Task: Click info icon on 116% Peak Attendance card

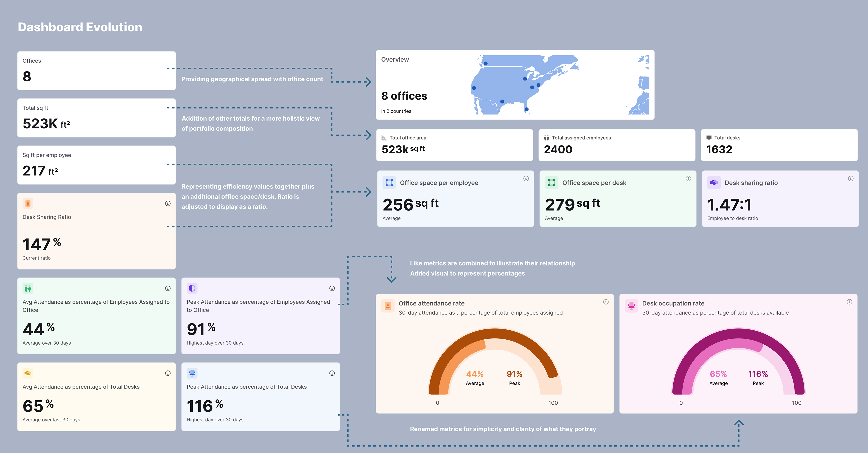Action: [332, 373]
